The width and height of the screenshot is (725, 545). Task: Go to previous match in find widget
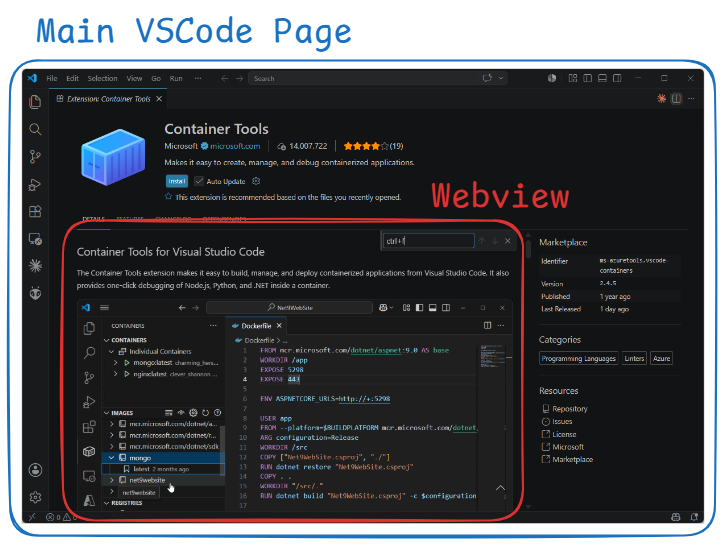point(482,241)
